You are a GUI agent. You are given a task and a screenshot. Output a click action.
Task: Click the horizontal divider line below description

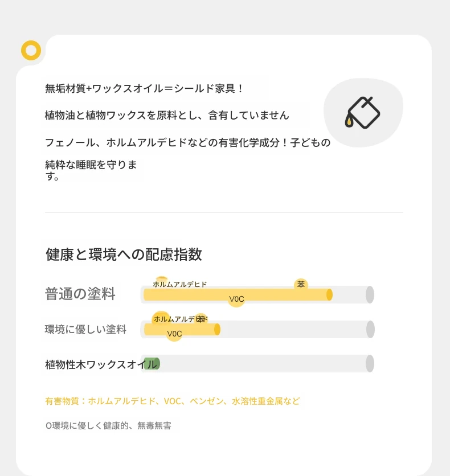pos(224,212)
